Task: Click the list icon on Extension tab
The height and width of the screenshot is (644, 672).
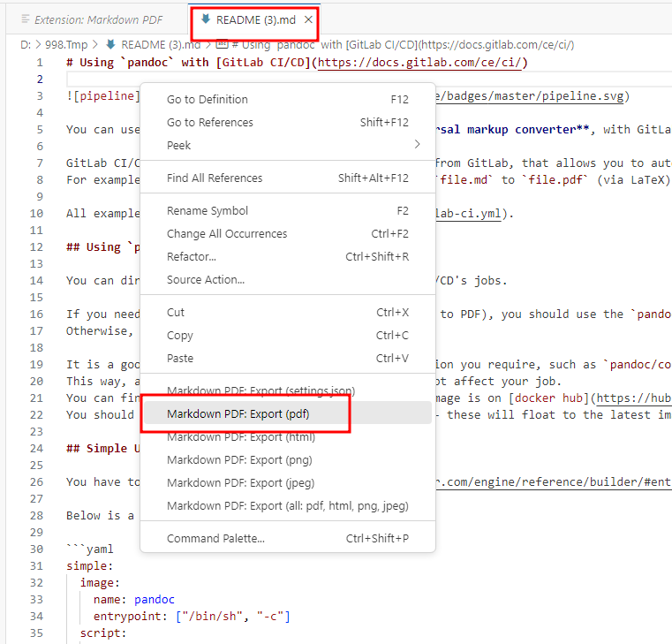Action: [26, 19]
